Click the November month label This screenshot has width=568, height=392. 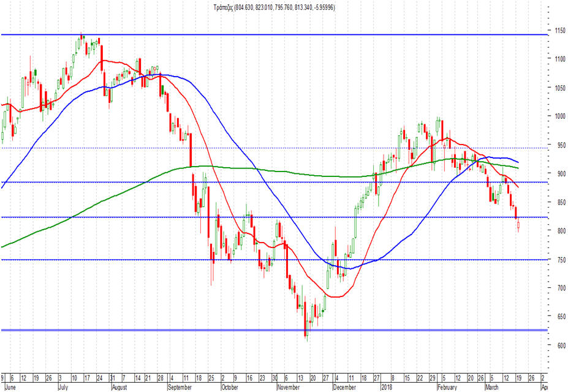pos(289,387)
